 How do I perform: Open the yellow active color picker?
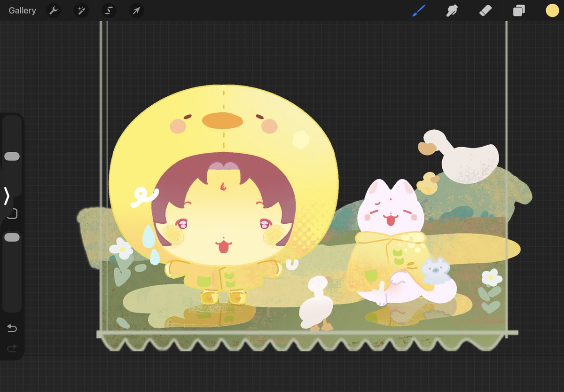click(552, 10)
